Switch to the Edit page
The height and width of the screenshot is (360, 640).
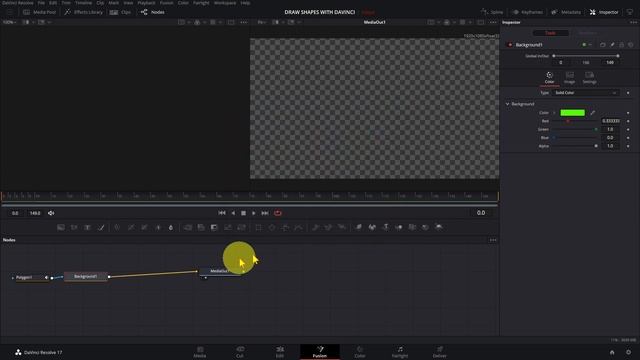click(280, 352)
